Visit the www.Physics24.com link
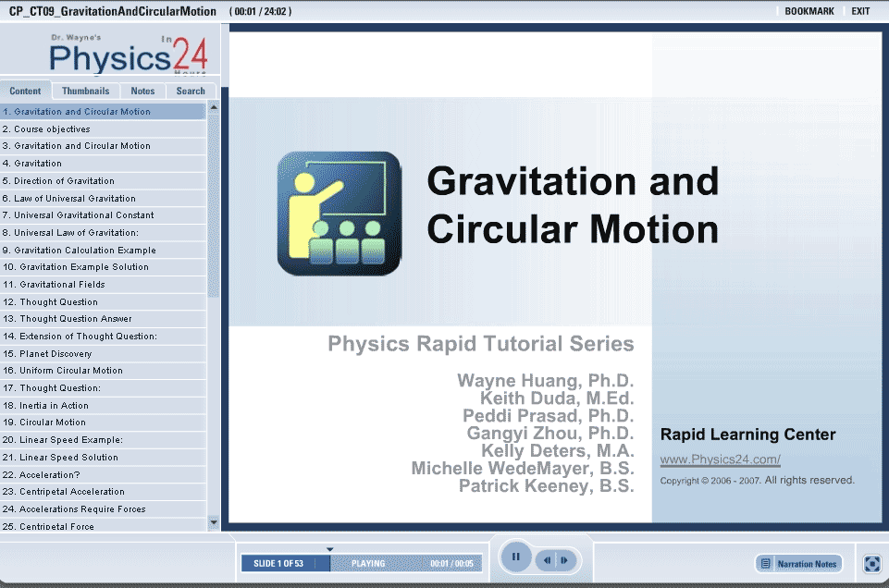 [720, 459]
